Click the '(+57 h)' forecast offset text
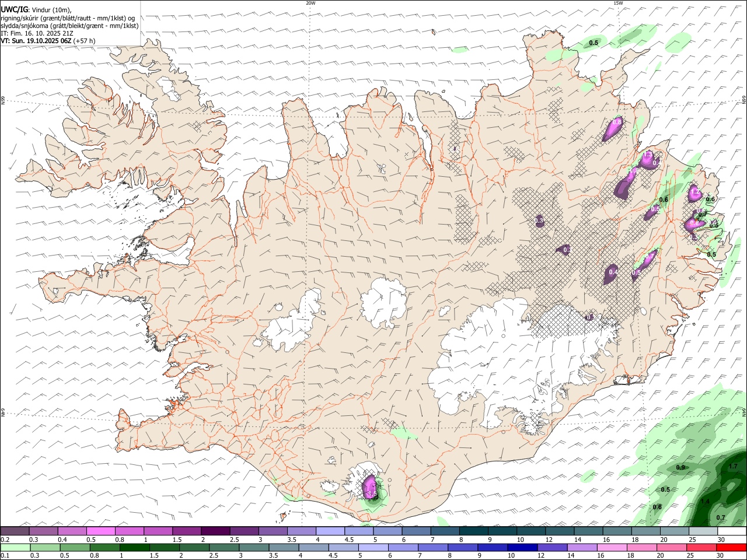Viewport: 747px width, 560px height. [x=85, y=41]
